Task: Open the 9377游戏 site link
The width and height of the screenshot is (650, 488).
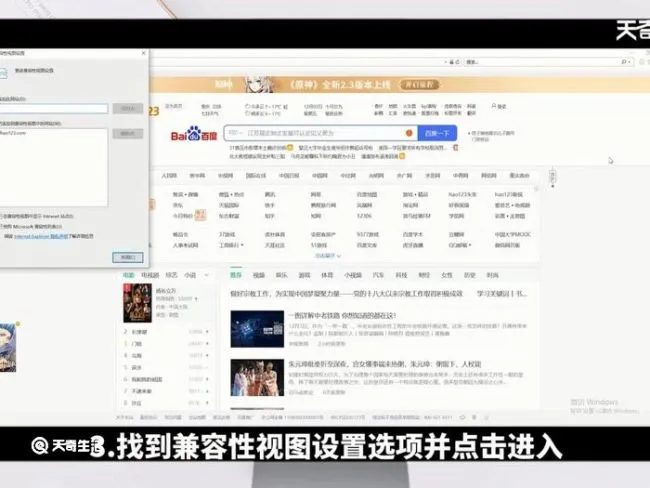Action: [x=367, y=234]
